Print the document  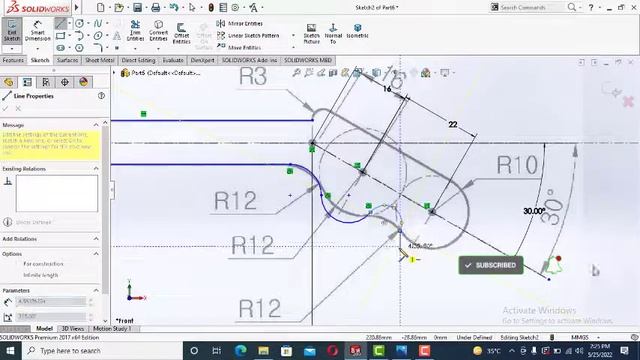coord(156,7)
